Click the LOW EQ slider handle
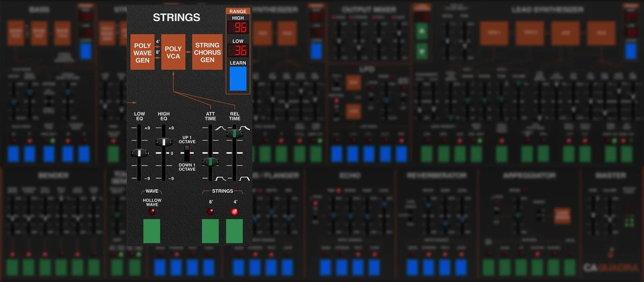 (139, 154)
